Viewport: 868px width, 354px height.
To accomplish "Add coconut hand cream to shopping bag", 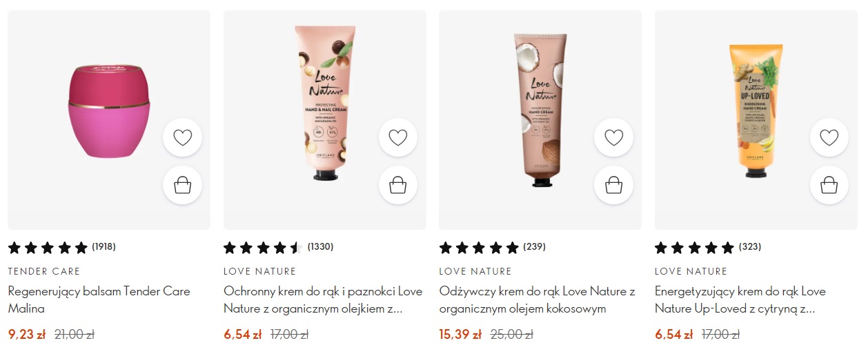I will click(614, 185).
